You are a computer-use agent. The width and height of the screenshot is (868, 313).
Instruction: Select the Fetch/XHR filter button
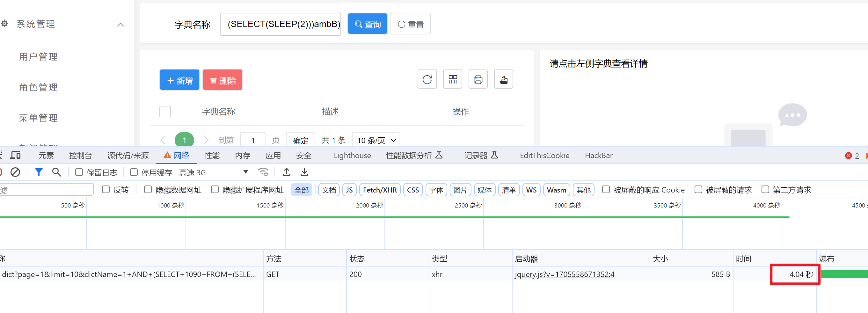coord(380,190)
